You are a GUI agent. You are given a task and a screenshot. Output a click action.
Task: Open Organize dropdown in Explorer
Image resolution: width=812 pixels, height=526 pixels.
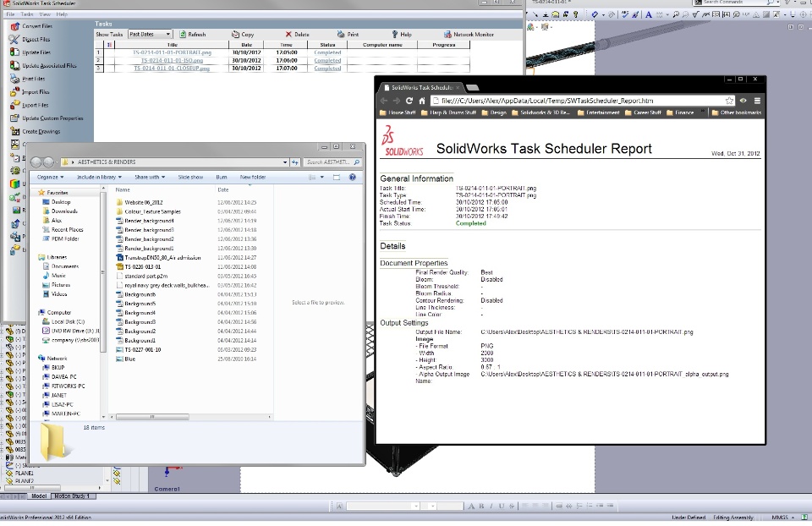click(x=50, y=177)
